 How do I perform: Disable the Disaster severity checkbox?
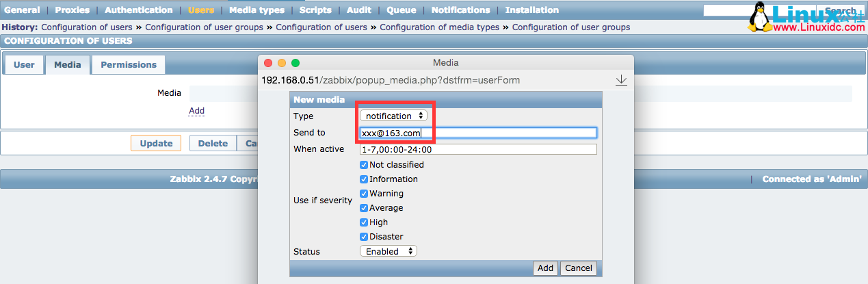point(364,237)
